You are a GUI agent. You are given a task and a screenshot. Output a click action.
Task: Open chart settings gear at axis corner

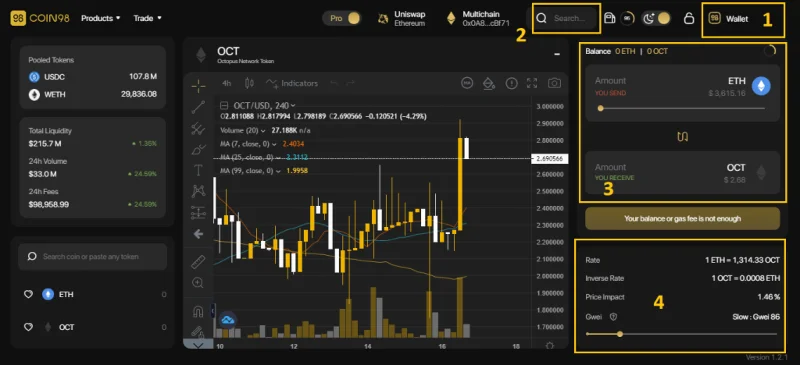coord(549,346)
